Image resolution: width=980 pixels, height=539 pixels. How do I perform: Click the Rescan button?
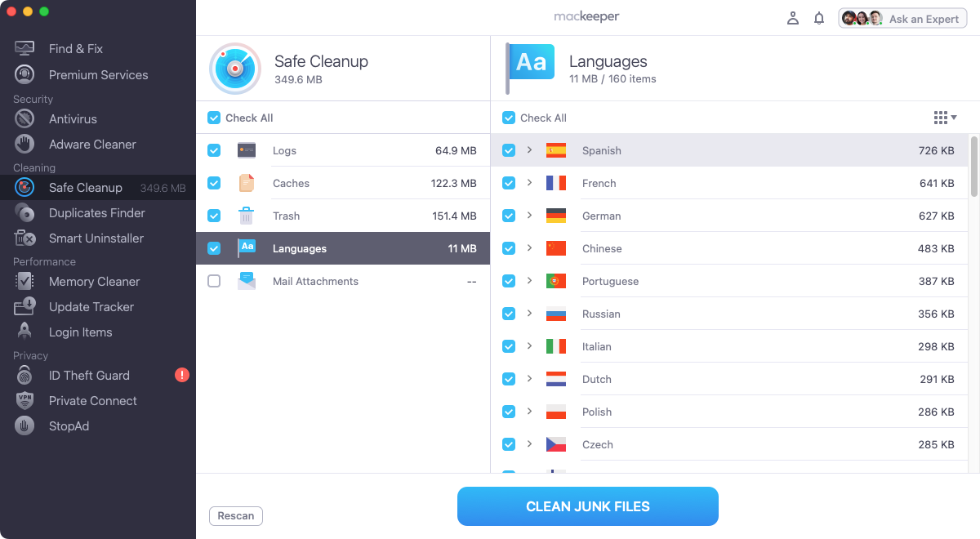pyautogui.click(x=235, y=515)
